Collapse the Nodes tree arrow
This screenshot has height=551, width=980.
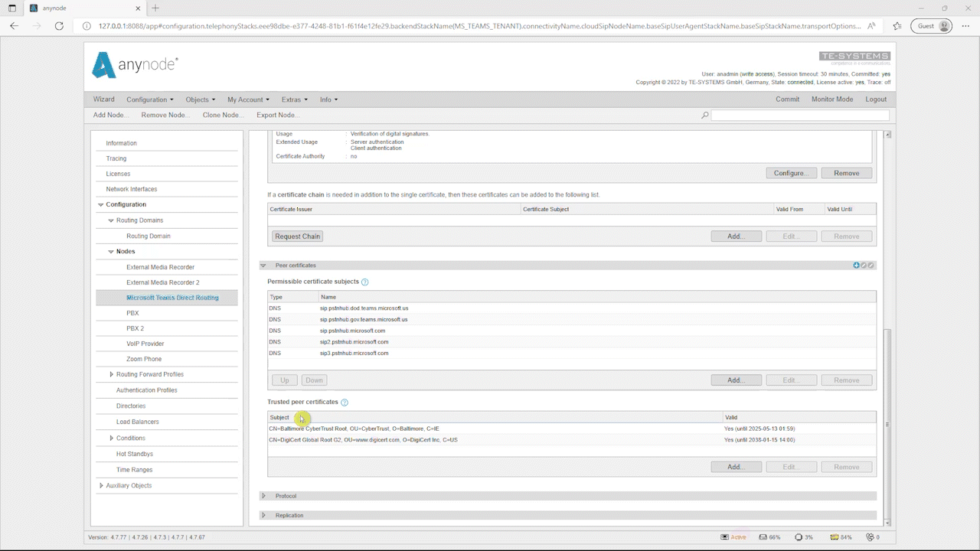tap(111, 252)
